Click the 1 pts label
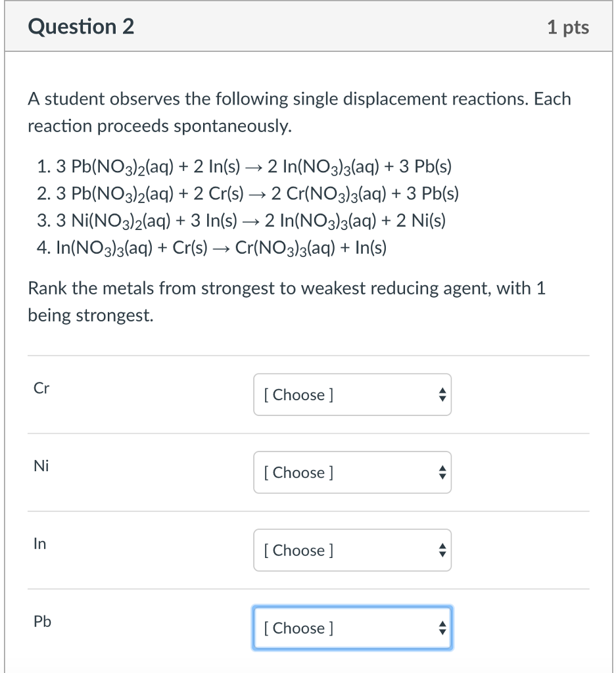This screenshot has height=673, width=616. coord(568,26)
